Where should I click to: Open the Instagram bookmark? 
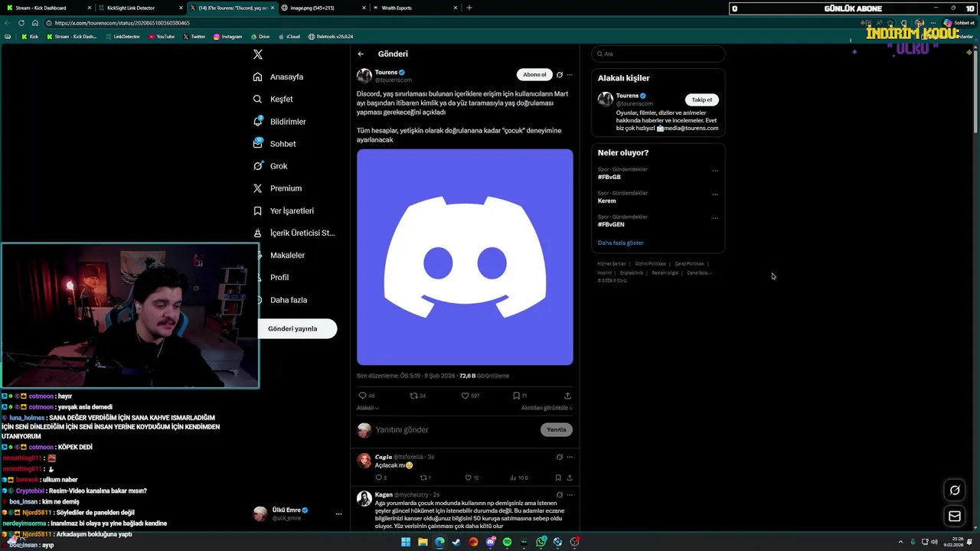point(227,37)
